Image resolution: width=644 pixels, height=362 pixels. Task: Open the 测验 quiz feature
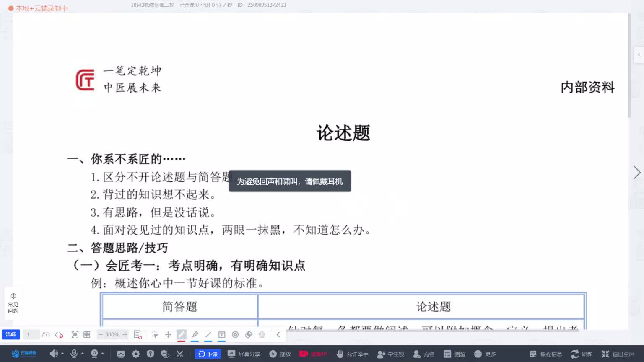point(456,354)
